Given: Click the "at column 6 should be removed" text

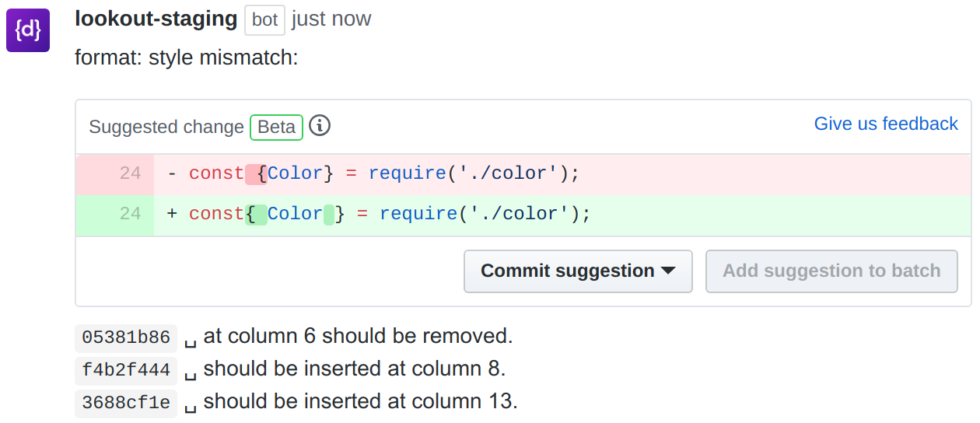Looking at the screenshot, I should 358,337.
